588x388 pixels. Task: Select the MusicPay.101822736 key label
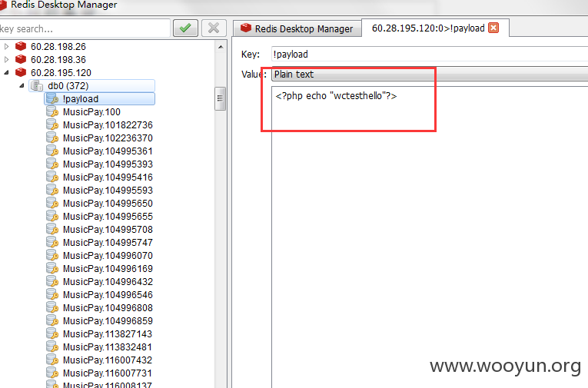coord(108,125)
